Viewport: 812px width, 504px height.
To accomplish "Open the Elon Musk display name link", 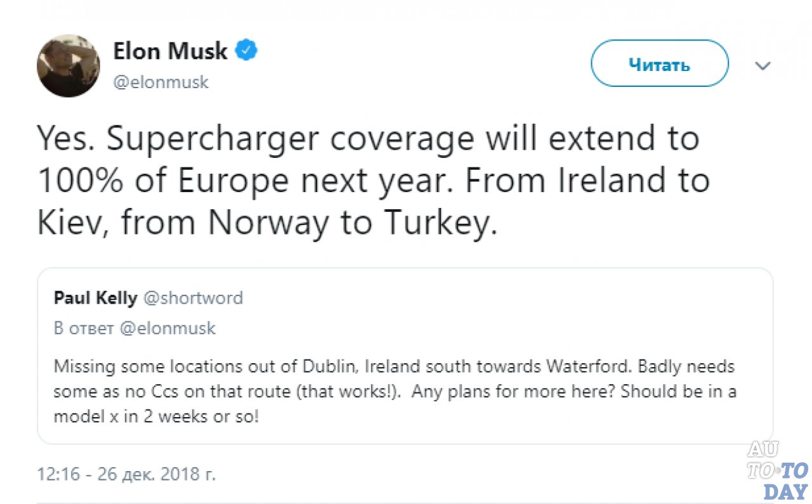I will [x=170, y=51].
